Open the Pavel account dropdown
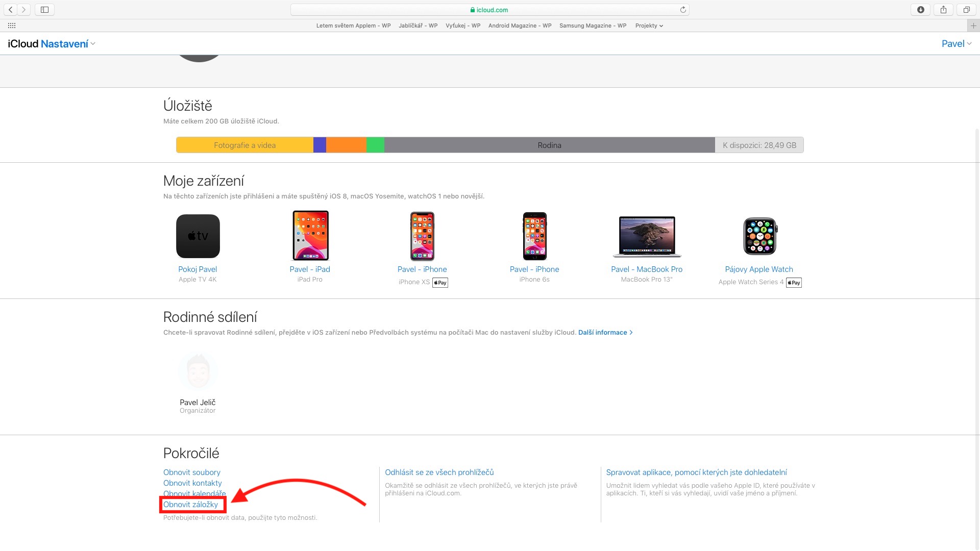 [x=956, y=44]
